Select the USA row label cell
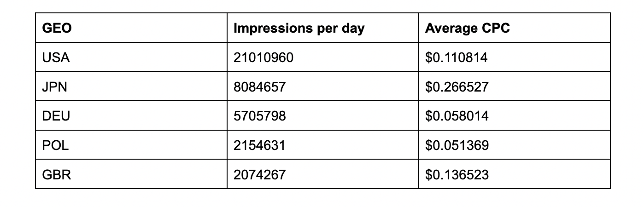Image resolution: width=644 pixels, height=207 pixels. [x=56, y=57]
